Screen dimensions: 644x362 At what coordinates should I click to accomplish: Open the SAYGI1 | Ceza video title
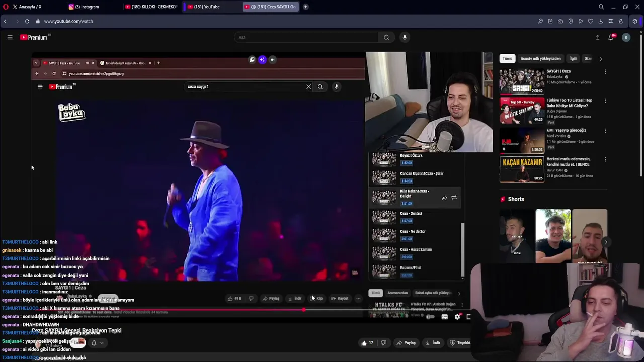558,71
